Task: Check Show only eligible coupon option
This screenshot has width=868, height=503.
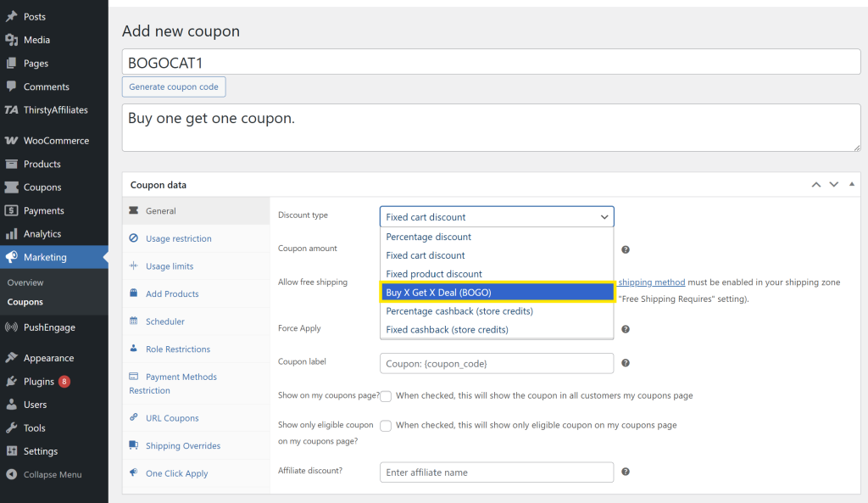Action: 386,425
